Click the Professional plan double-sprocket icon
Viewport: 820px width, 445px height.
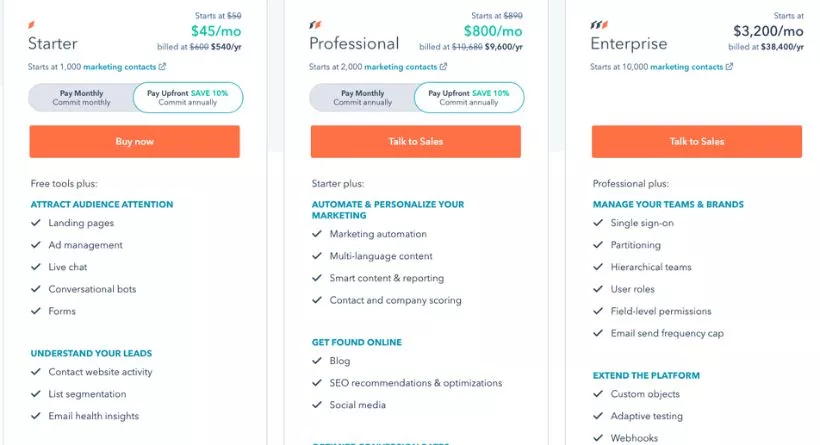click(x=315, y=25)
